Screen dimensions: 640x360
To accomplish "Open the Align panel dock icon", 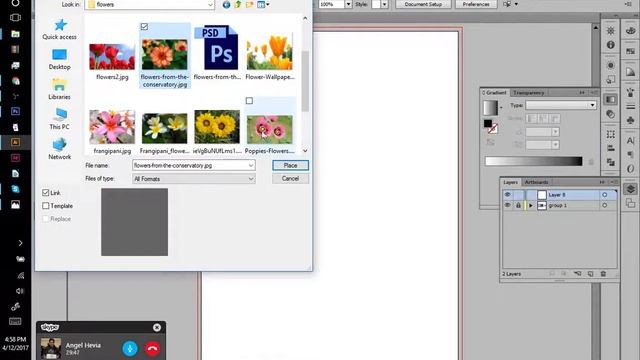I will pos(611,148).
